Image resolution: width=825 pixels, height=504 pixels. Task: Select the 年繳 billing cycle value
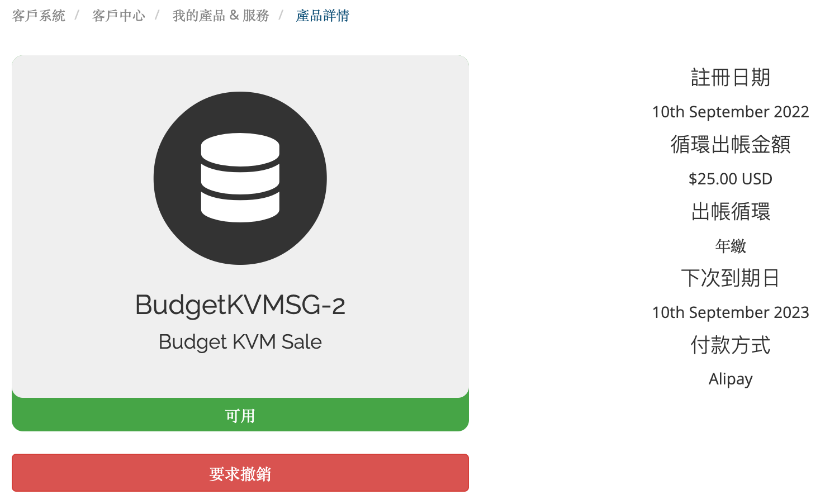pos(731,245)
